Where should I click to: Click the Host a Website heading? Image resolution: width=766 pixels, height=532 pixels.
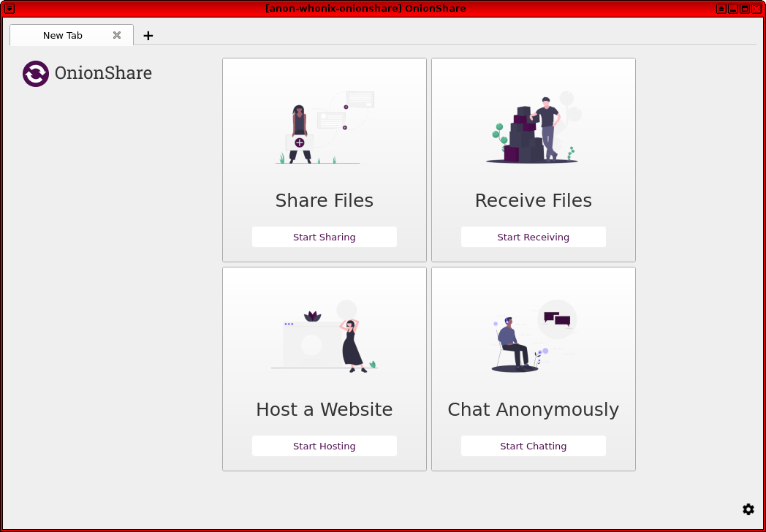click(x=324, y=409)
